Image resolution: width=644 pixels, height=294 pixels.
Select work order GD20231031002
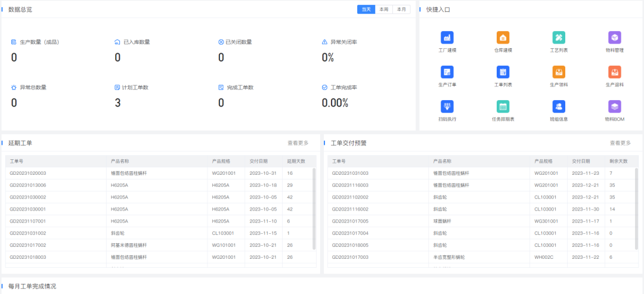(x=28, y=233)
